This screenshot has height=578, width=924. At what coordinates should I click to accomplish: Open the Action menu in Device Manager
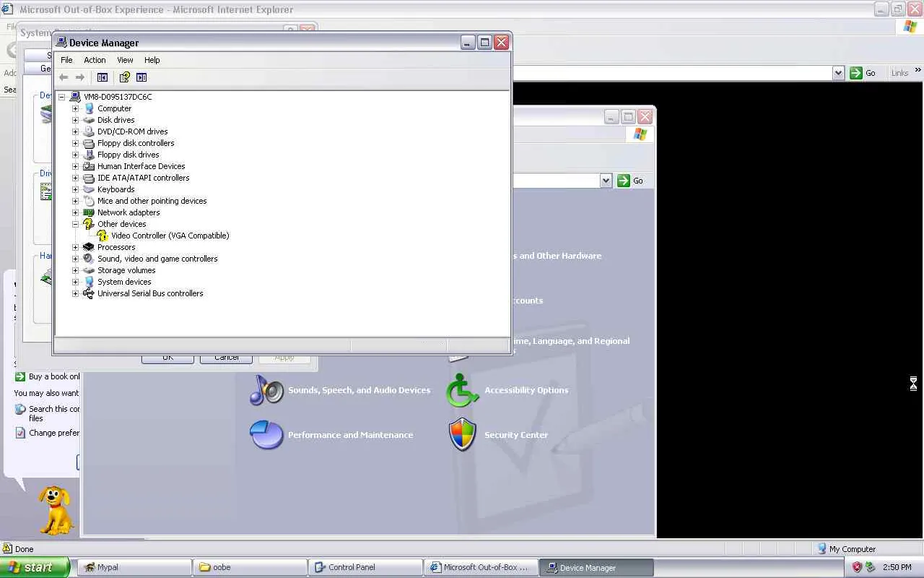[95, 60]
